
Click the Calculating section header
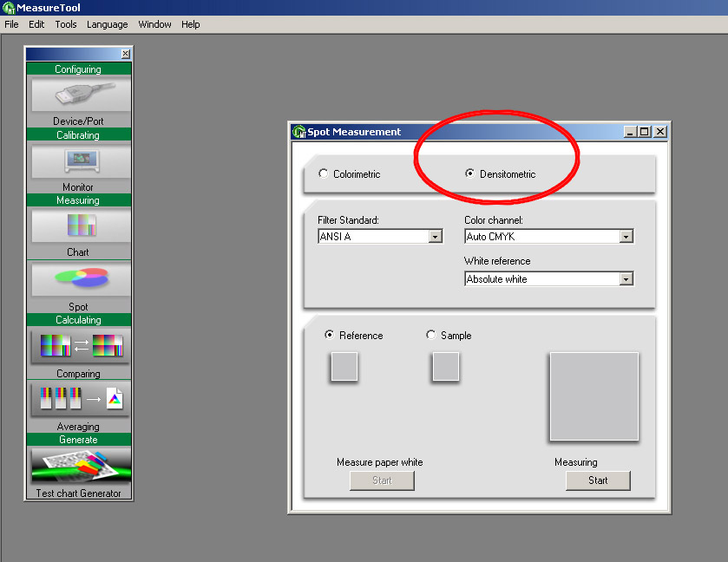tap(79, 320)
